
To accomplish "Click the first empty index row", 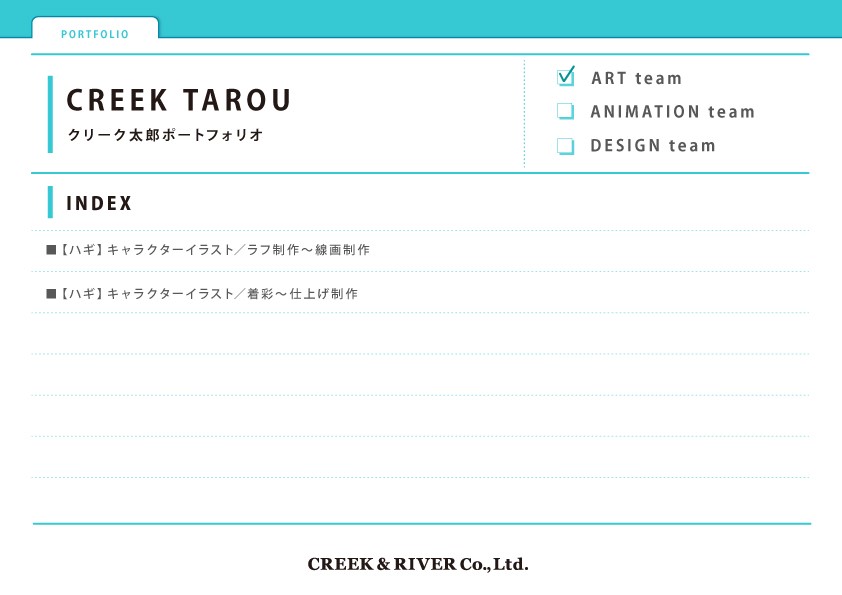I will click(x=420, y=334).
